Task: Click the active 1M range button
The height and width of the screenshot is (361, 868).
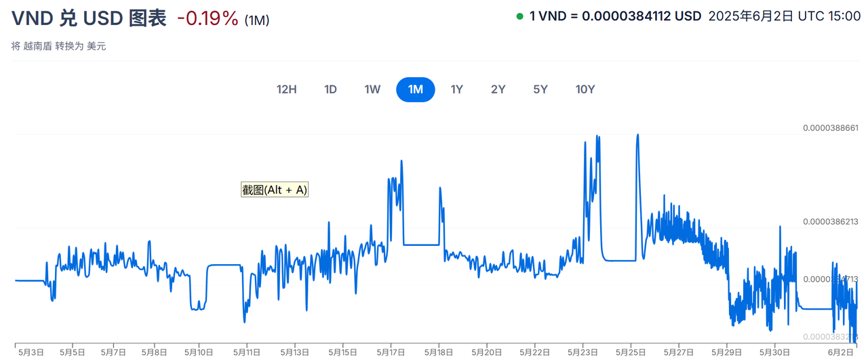Action: coord(415,89)
